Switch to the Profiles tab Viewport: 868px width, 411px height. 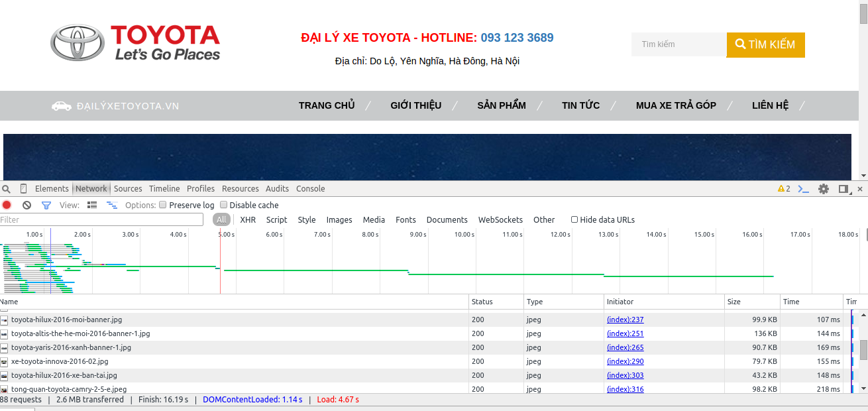click(x=201, y=189)
